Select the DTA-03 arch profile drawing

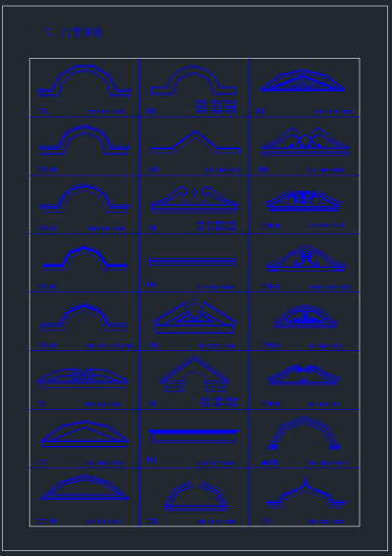(x=84, y=259)
